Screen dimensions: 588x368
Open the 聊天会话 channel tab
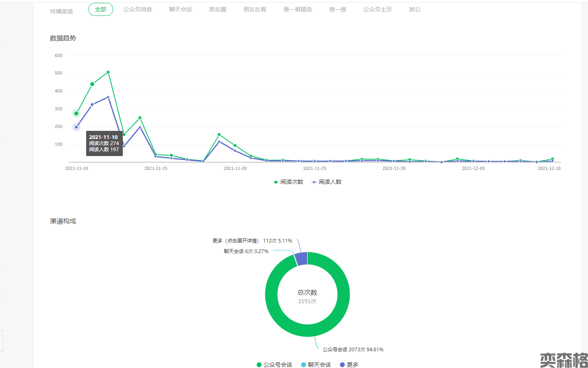coord(180,9)
